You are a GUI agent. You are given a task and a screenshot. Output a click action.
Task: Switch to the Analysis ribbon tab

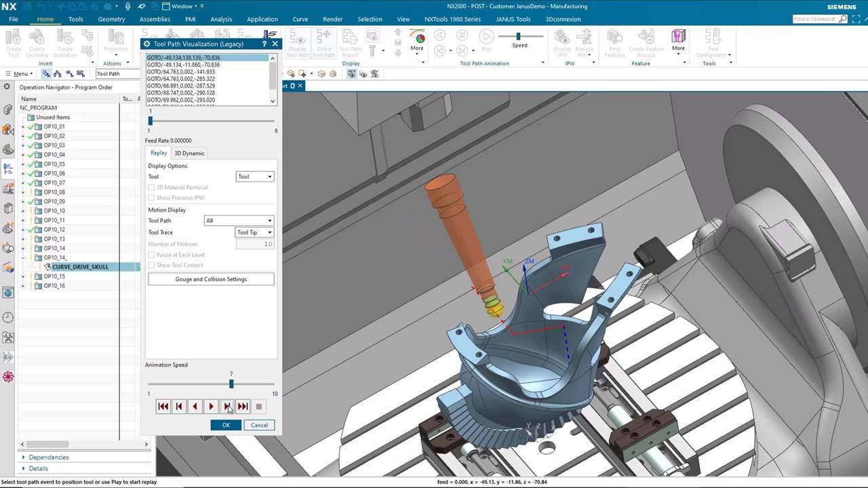[x=221, y=19]
